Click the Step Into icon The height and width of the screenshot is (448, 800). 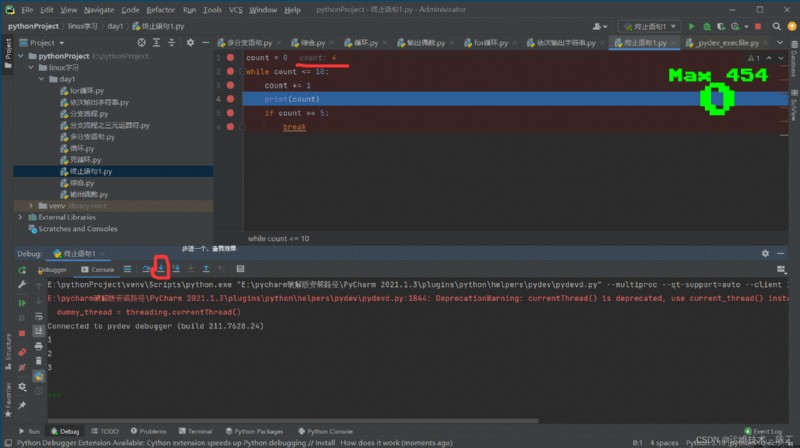pos(161,269)
